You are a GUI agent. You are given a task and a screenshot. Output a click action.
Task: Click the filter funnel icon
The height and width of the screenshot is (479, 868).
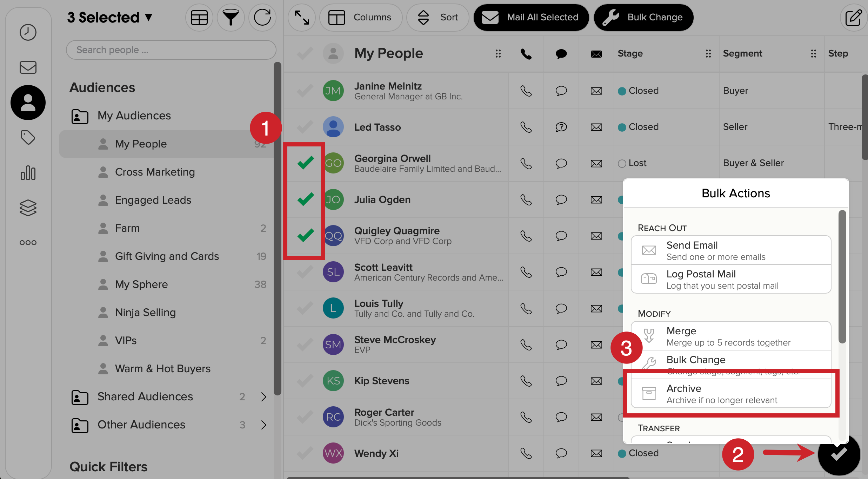click(x=231, y=18)
